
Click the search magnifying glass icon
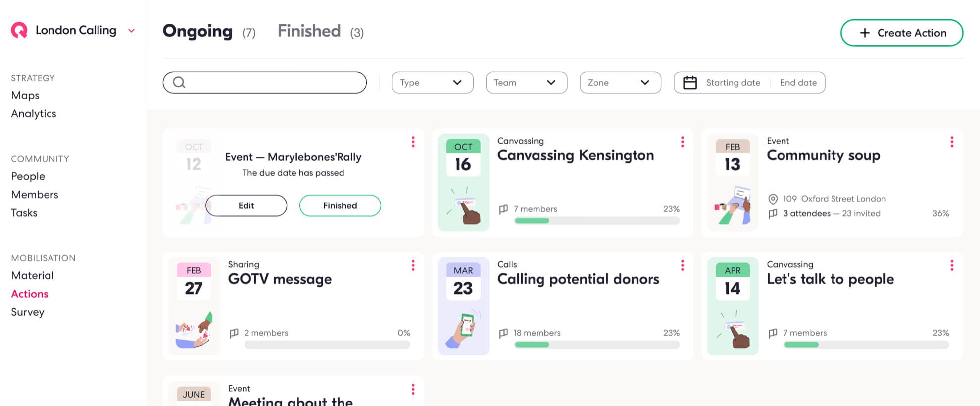tap(179, 82)
